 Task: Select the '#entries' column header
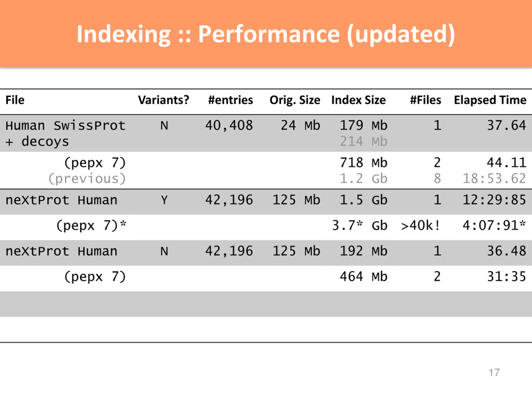tap(230, 100)
